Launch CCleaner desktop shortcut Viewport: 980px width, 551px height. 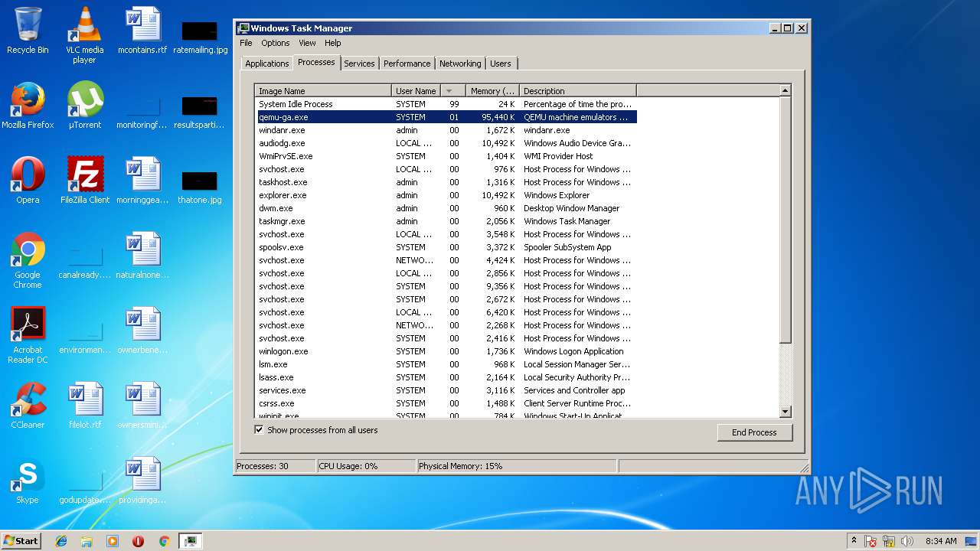click(28, 406)
